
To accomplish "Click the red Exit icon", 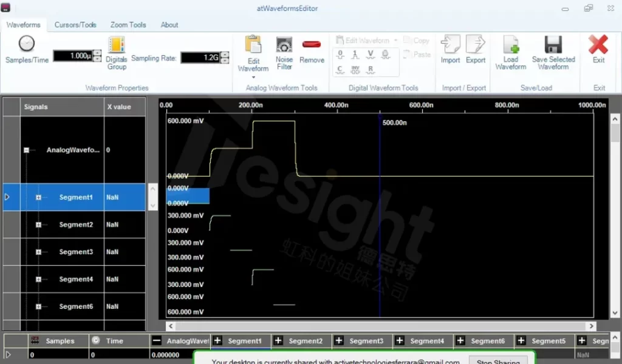I will click(x=598, y=44).
